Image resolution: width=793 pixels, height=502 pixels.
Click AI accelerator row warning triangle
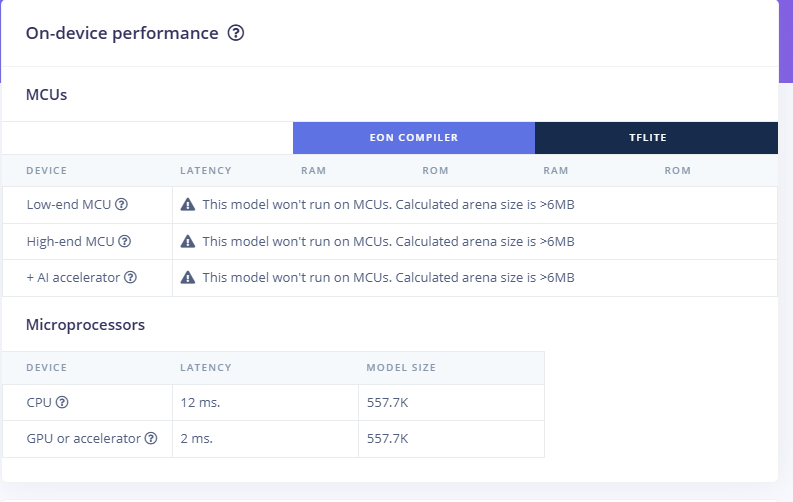tap(188, 277)
